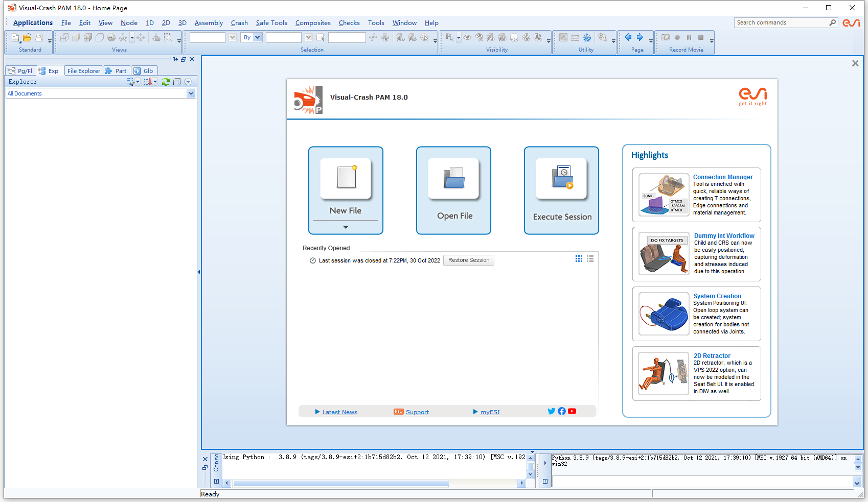This screenshot has height=502, width=868.
Task: Open the myESI link
Action: coord(490,412)
